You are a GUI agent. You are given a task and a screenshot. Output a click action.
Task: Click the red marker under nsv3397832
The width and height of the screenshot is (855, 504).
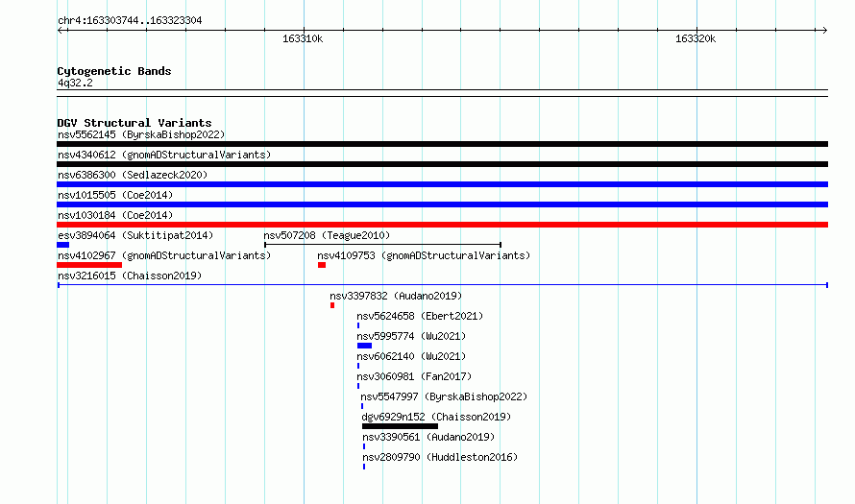pos(332,305)
